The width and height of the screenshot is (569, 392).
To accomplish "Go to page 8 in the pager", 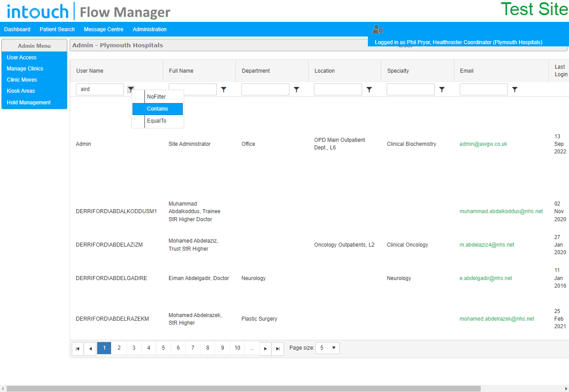I will [x=207, y=348].
